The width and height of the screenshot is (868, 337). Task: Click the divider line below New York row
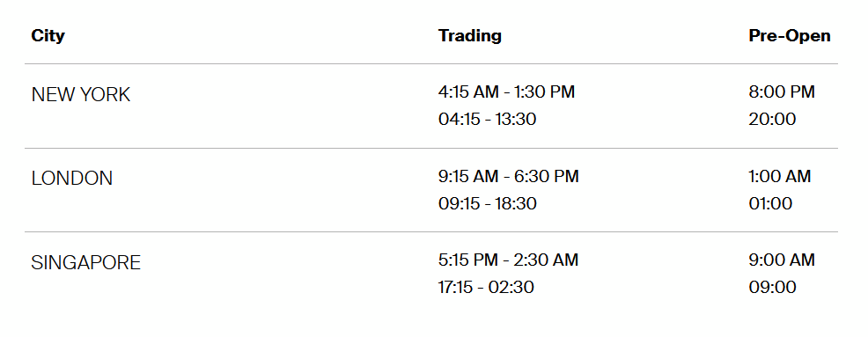(x=431, y=149)
